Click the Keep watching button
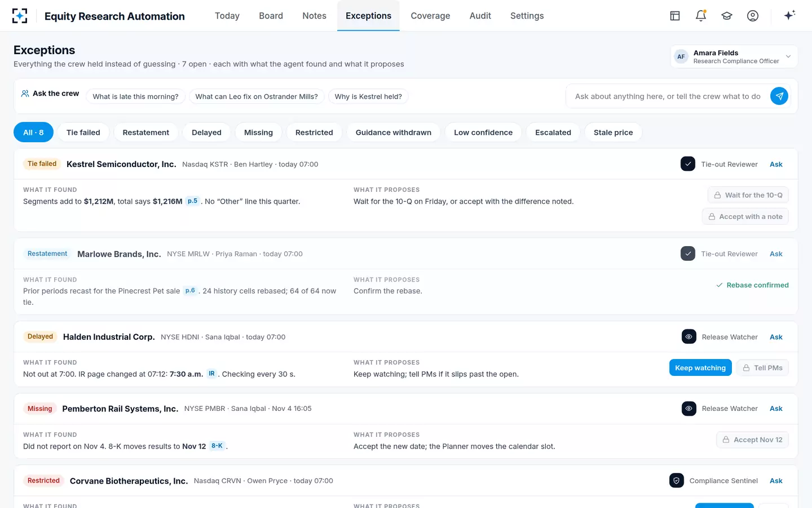 coord(700,367)
